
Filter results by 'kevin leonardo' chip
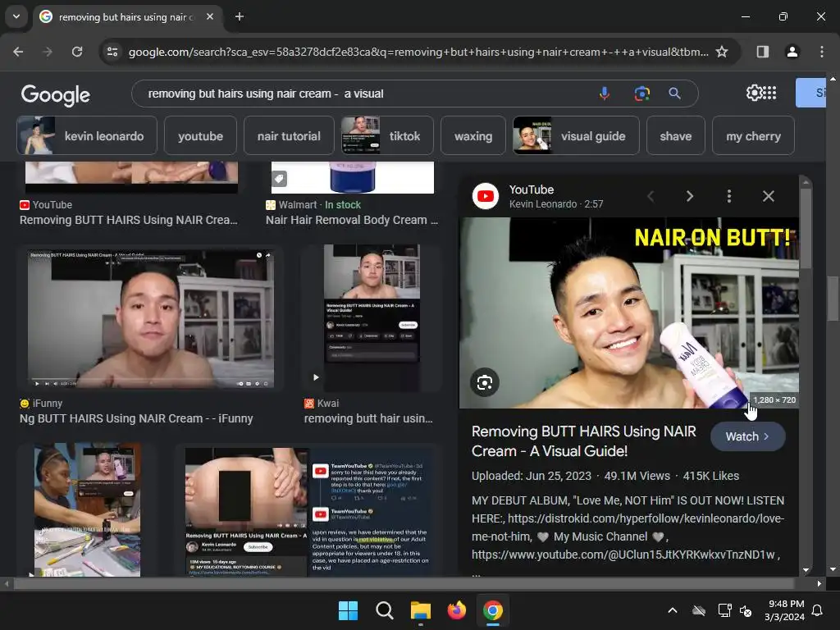87,136
